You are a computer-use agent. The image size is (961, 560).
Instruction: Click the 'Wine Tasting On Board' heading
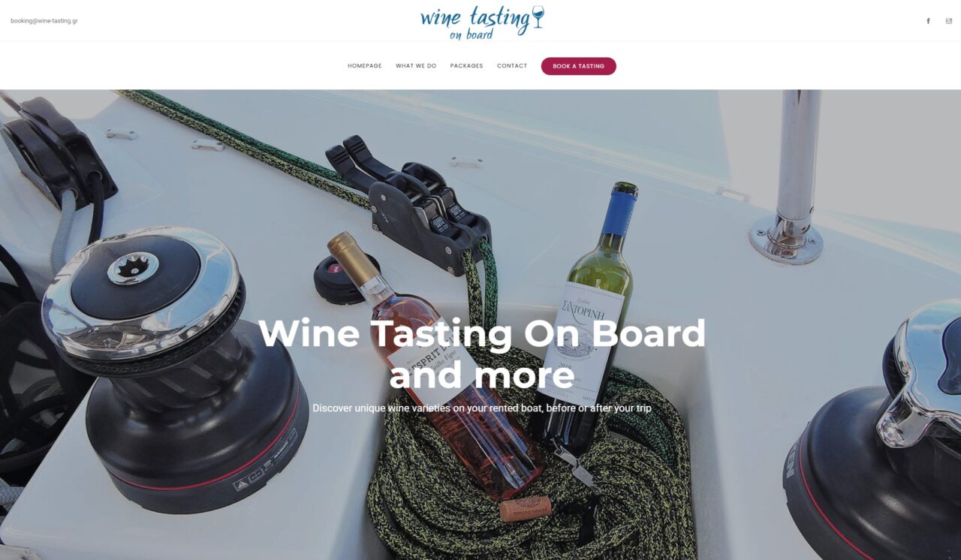pyautogui.click(x=482, y=333)
